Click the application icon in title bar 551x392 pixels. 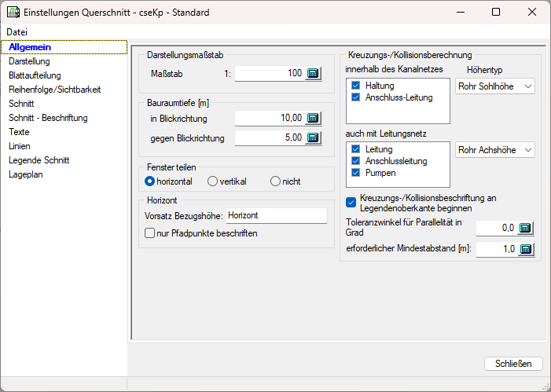tap(13, 13)
